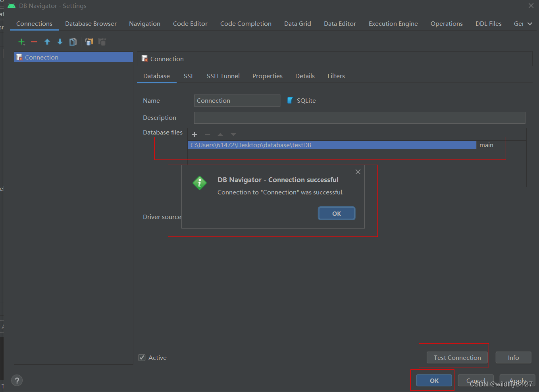The image size is (539, 392).
Task: Add a new connection with plus icon
Action: (x=21, y=42)
